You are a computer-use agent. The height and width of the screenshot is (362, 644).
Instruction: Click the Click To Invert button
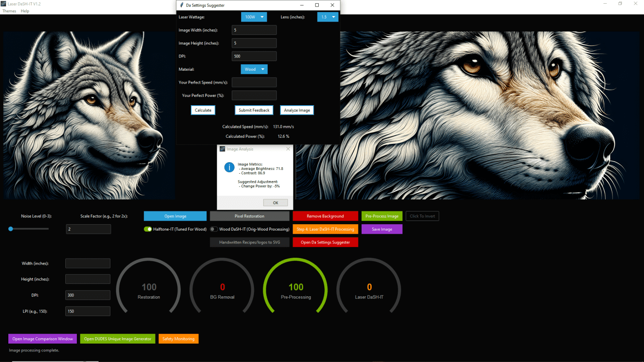(422, 216)
